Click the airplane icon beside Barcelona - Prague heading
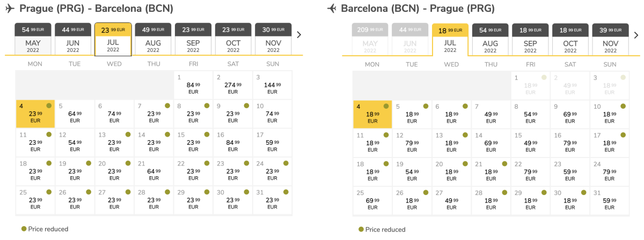 (331, 9)
